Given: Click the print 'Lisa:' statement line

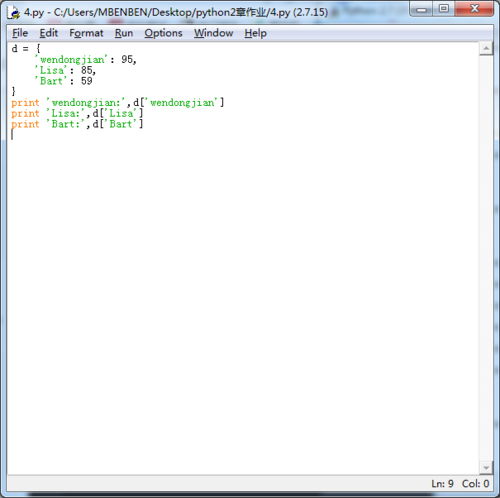Looking at the screenshot, I should pyautogui.click(x=77, y=113).
